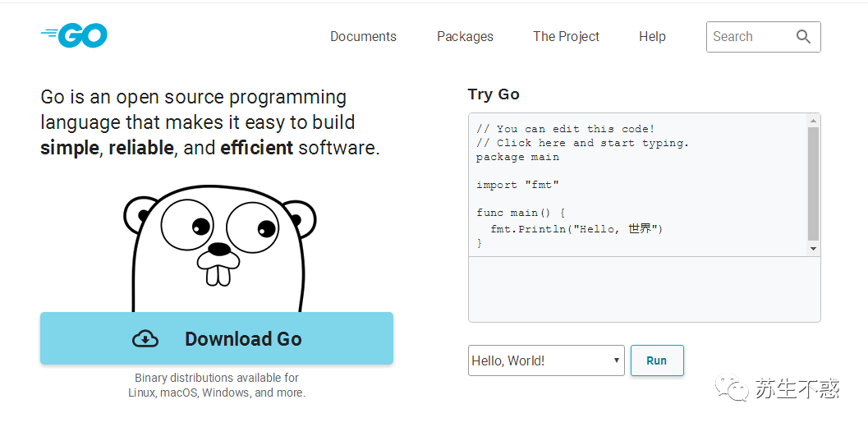Viewport: 868px width, 427px height.
Task: Click the 'package main' code line
Action: pyautogui.click(x=517, y=157)
